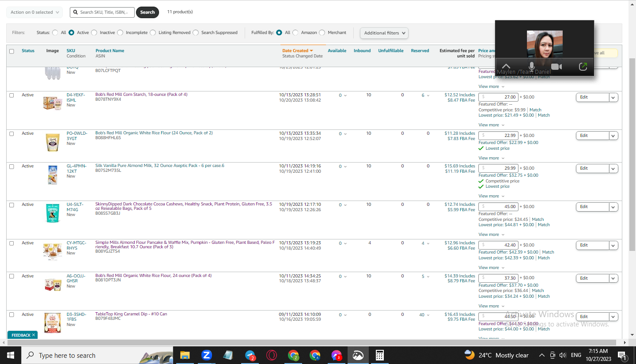Open Messenger from the taskbar

tap(337, 355)
